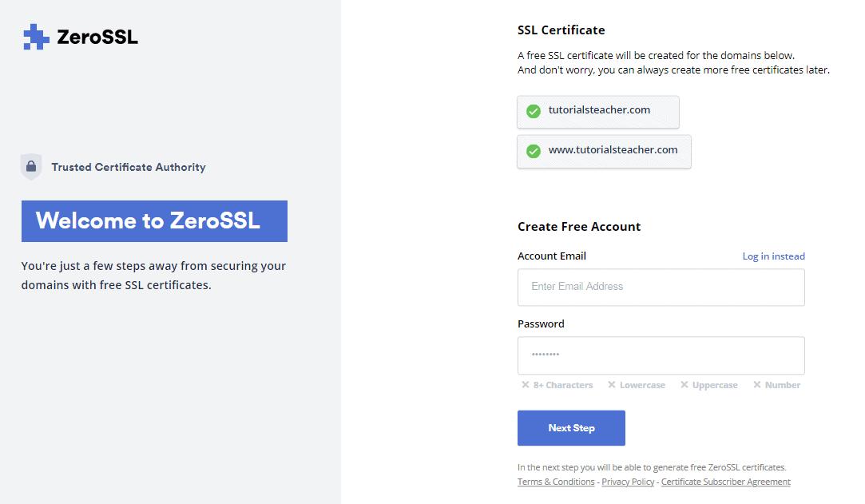Click the X icon beside the Lowercase requirement
865x504 pixels.
(611, 385)
